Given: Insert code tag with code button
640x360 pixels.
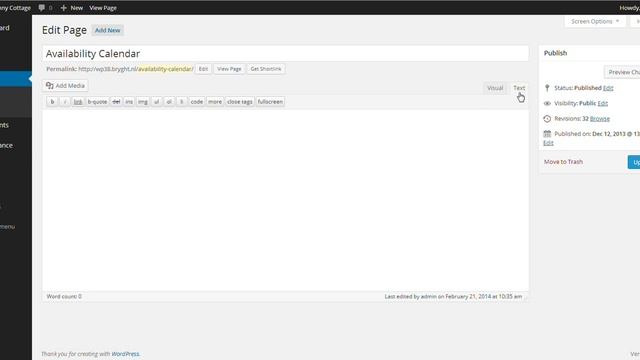Looking at the screenshot, I should click(x=197, y=102).
